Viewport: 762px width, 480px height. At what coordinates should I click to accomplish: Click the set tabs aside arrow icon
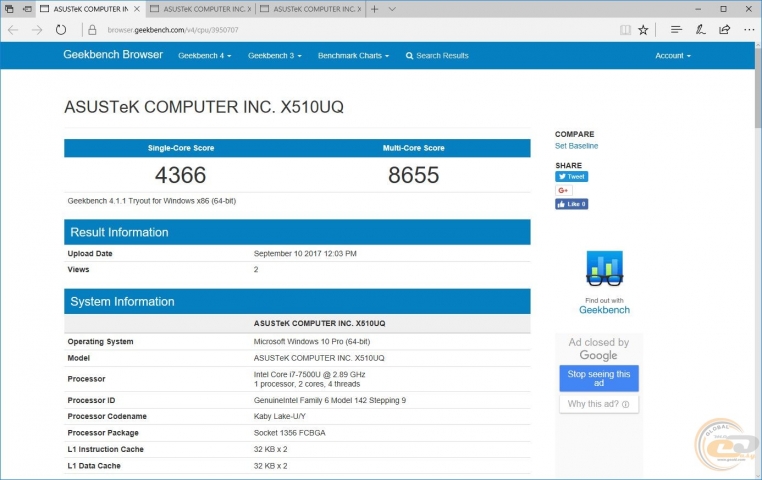point(28,9)
